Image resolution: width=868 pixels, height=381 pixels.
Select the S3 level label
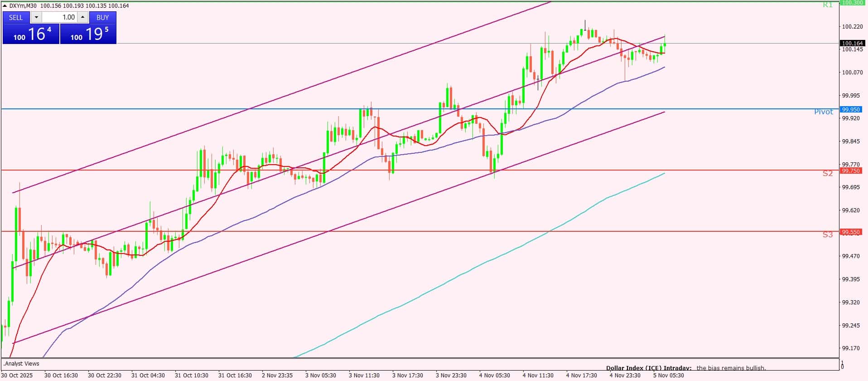point(828,234)
